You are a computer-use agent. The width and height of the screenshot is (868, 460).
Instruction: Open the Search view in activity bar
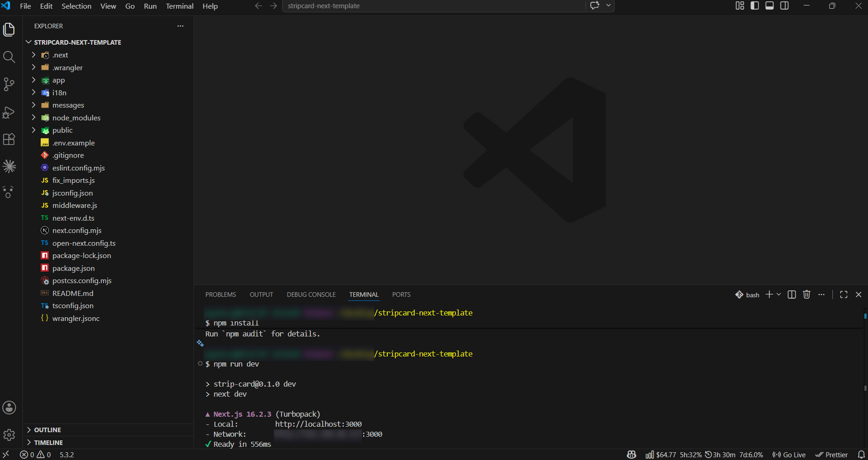pos(9,57)
